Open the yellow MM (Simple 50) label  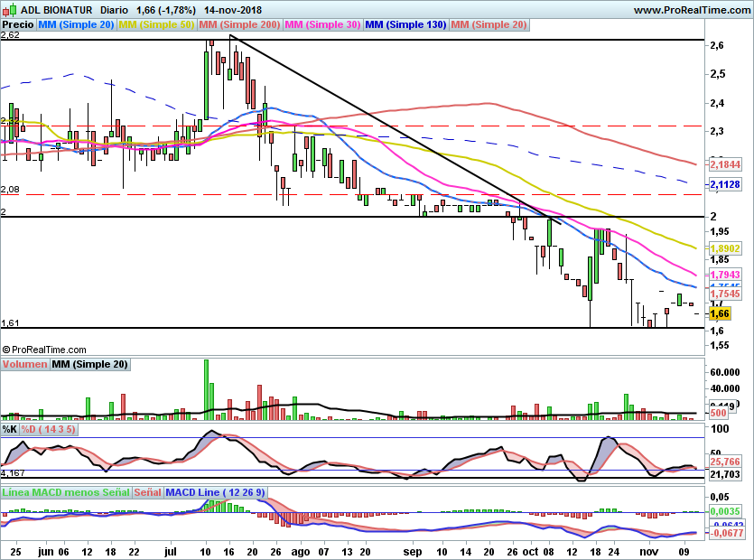pos(156,24)
